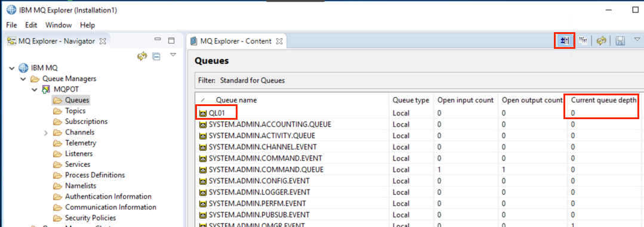Screen dimensions: 644x227
Task: Click IBM MQ Explorer title bar icon
Action: pos(11,10)
